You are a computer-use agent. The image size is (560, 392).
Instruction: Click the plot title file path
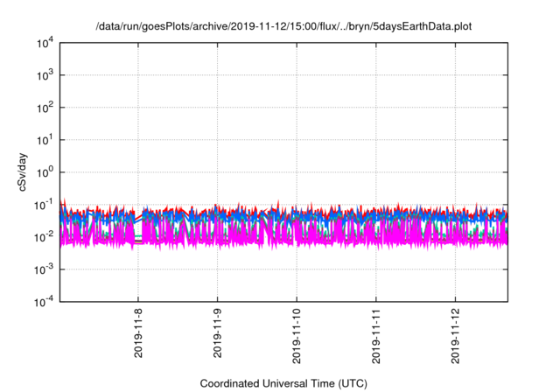coord(283,26)
